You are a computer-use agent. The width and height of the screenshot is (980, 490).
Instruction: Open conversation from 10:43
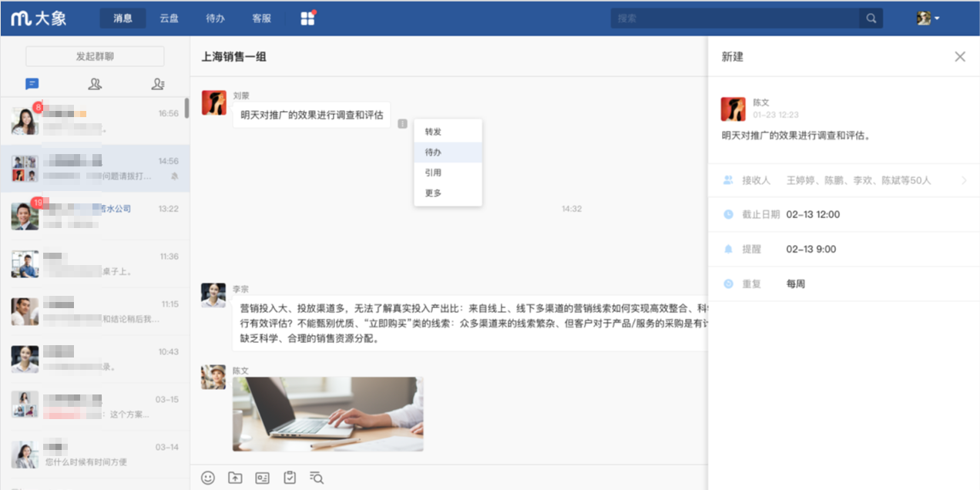tap(95, 360)
